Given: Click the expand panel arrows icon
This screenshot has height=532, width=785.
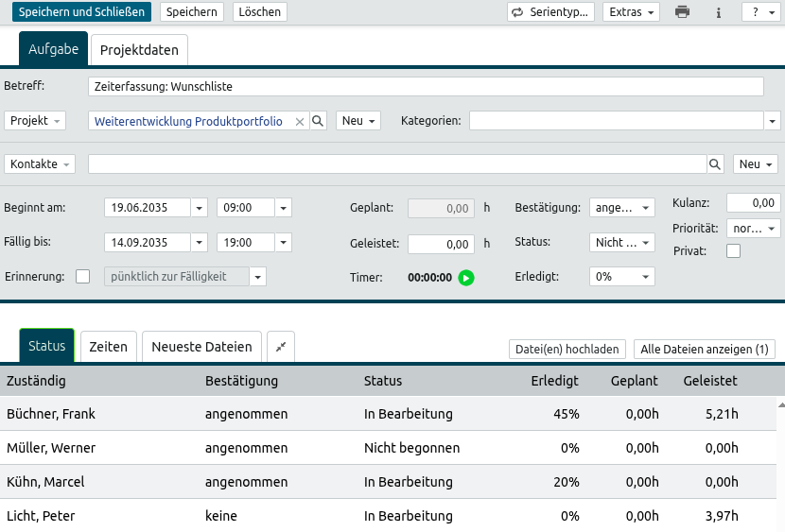Looking at the screenshot, I should (281, 348).
